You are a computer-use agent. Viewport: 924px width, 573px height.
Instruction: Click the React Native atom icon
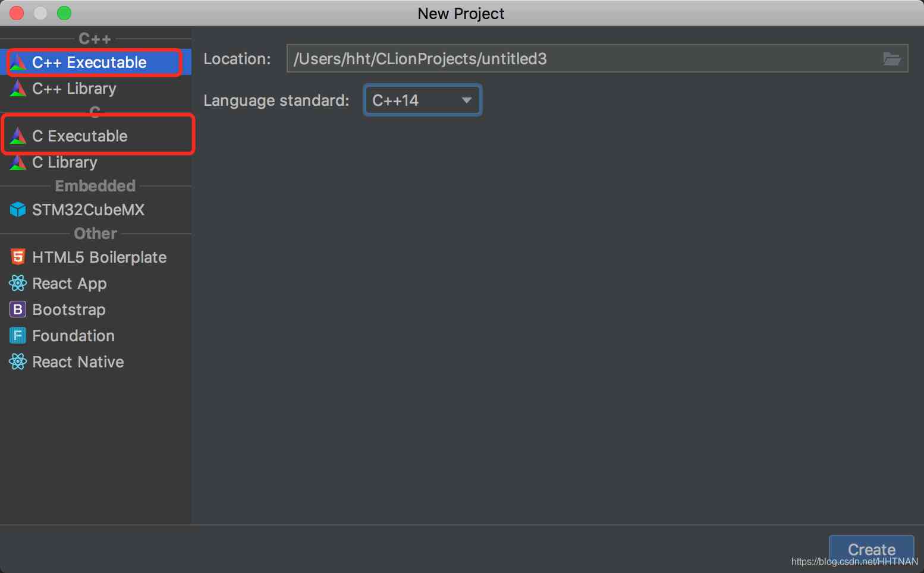tap(18, 362)
